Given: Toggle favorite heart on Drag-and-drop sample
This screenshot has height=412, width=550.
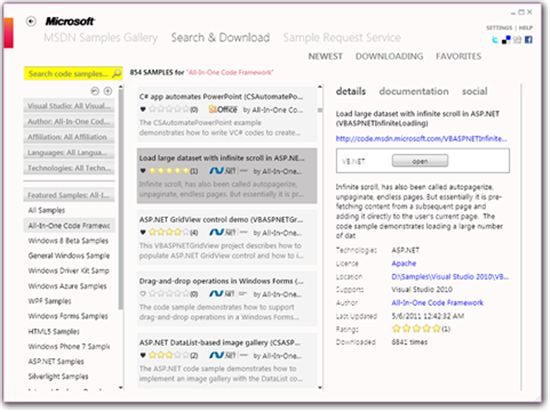Looking at the screenshot, I should (x=143, y=294).
